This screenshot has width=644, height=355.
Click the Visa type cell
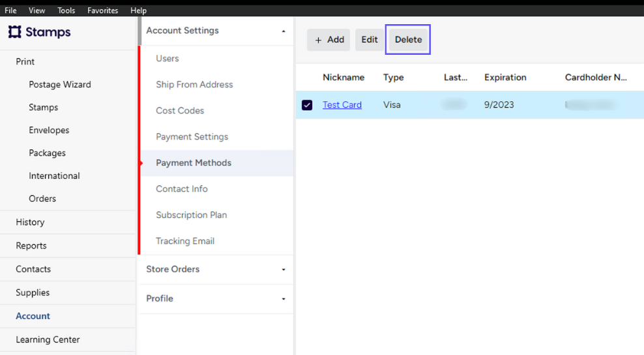(x=392, y=105)
